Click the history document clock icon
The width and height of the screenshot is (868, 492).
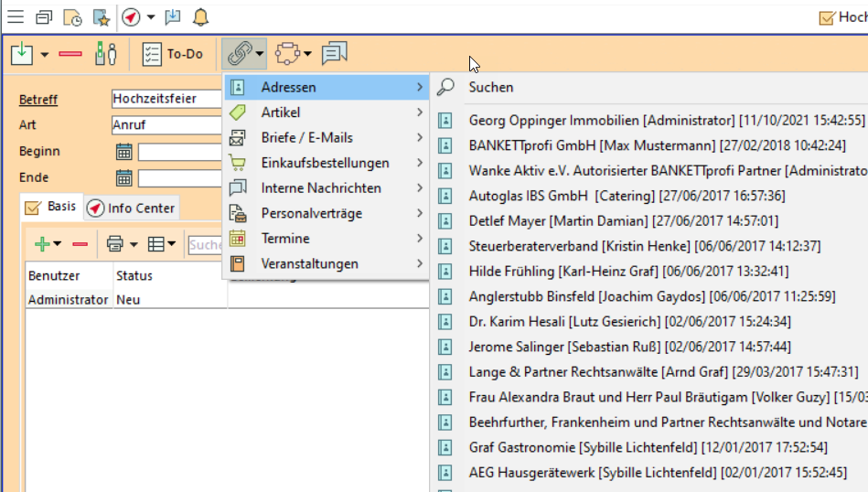72,16
